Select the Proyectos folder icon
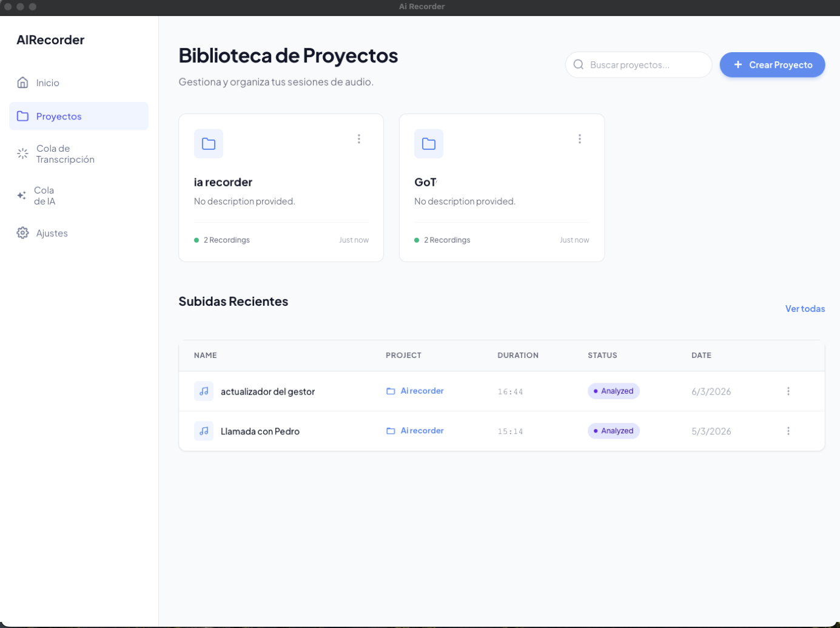This screenshot has height=628, width=840. coord(22,116)
